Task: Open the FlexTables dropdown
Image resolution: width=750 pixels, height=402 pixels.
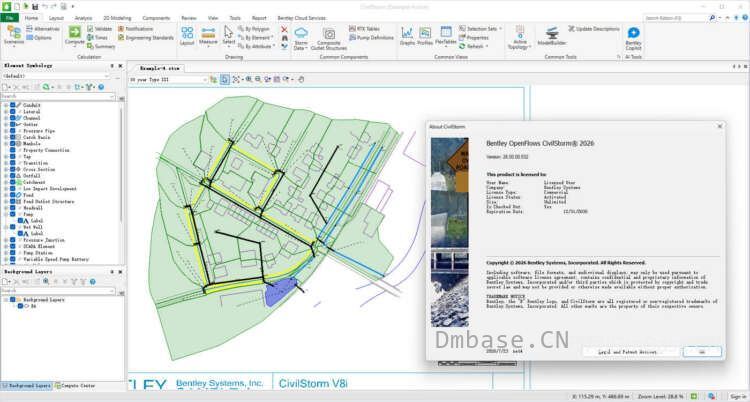Action: click(446, 36)
